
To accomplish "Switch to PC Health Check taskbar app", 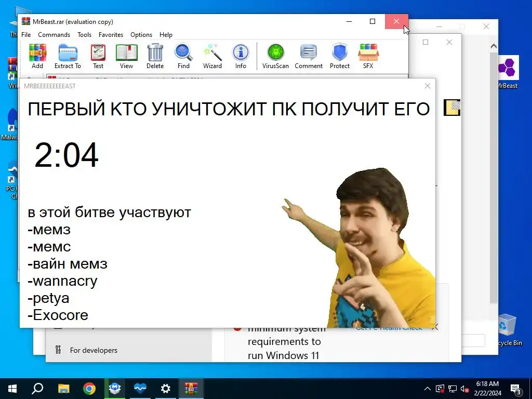I will pyautogui.click(x=140, y=389).
